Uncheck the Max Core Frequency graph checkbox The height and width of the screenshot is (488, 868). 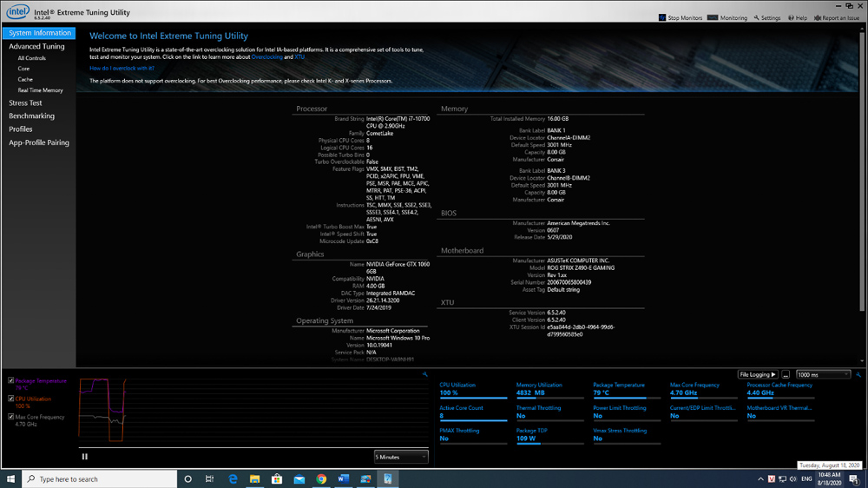coord(11,417)
